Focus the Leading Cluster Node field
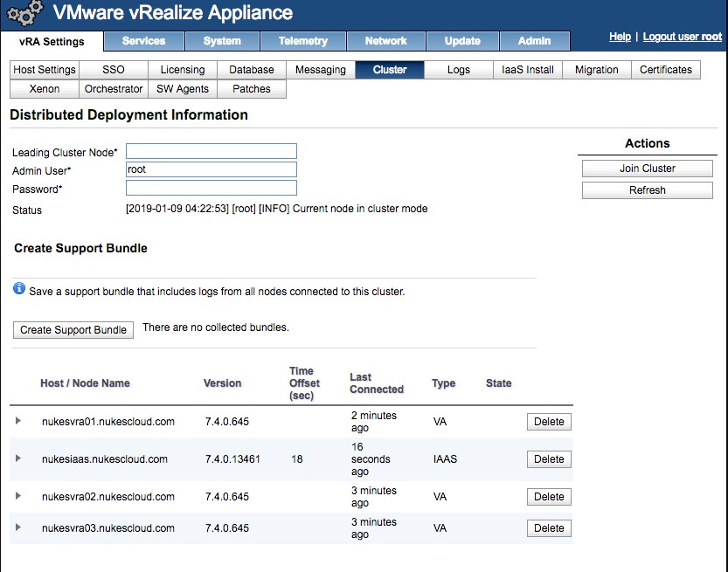The image size is (728, 572). 211,151
